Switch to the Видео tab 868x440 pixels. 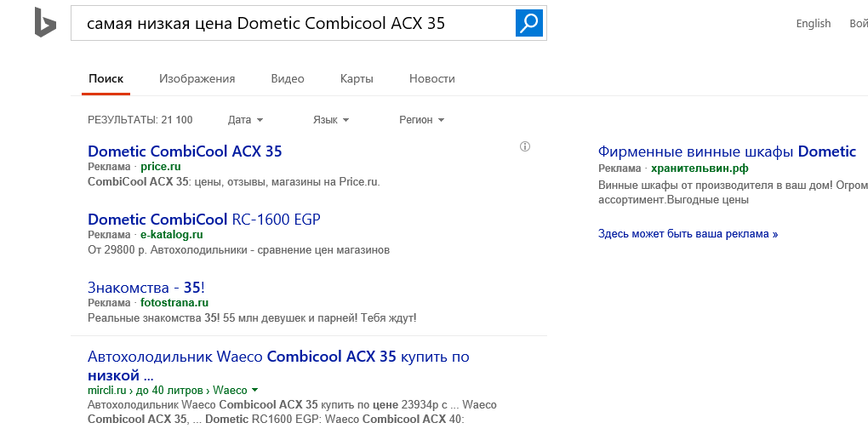tap(288, 78)
